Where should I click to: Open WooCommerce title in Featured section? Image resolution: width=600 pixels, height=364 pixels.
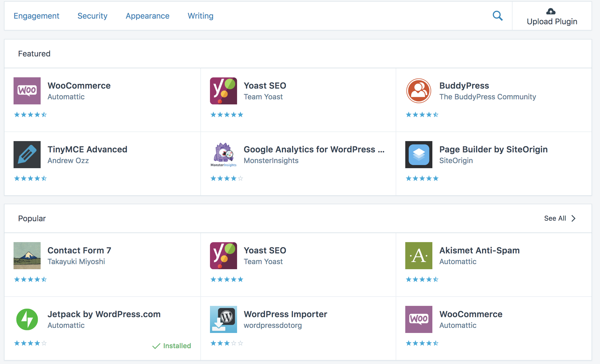tap(79, 86)
